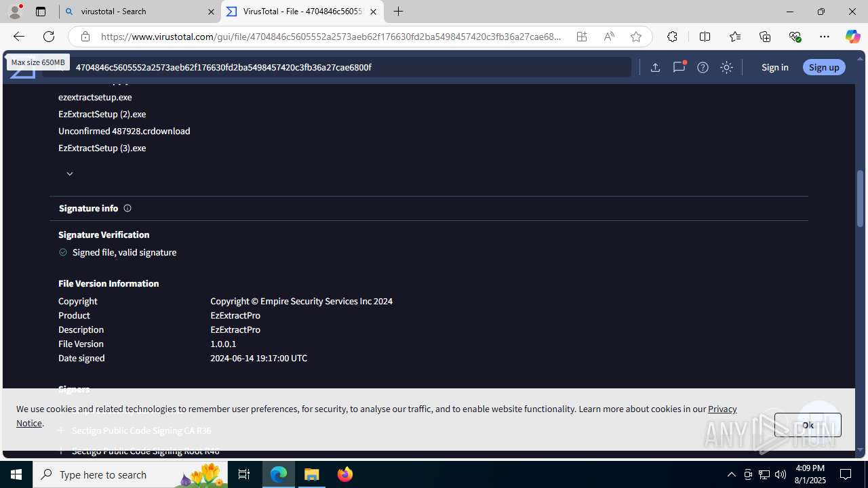The image size is (868, 488).
Task: Activate Read aloud icon
Action: 609,37
